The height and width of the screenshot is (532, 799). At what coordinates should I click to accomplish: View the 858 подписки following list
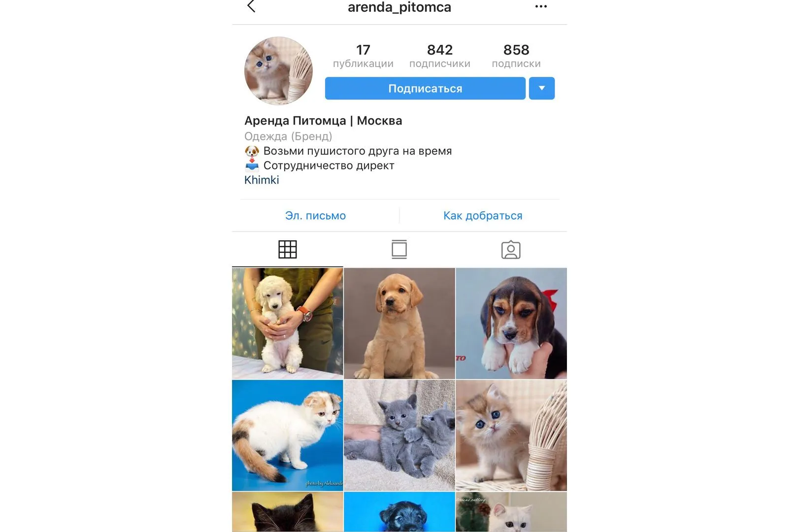[x=516, y=56]
